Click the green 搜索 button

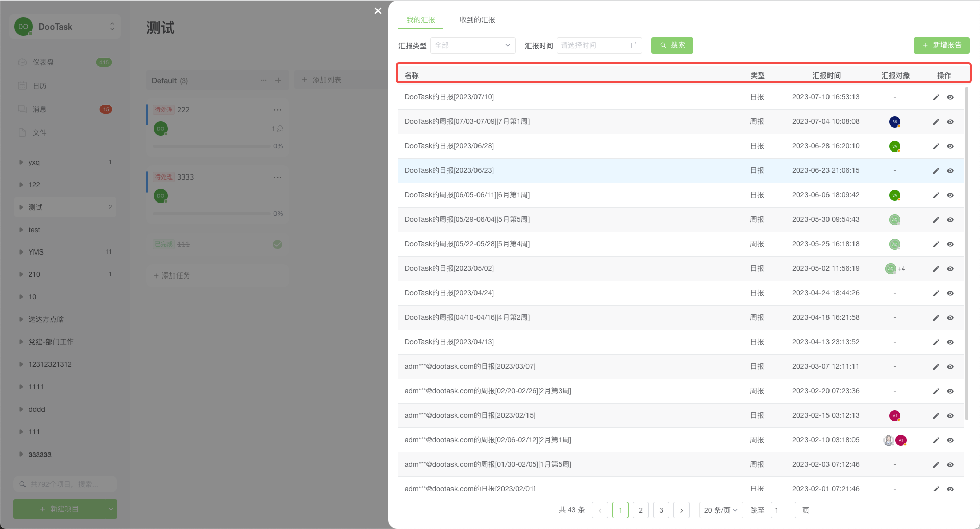(672, 45)
